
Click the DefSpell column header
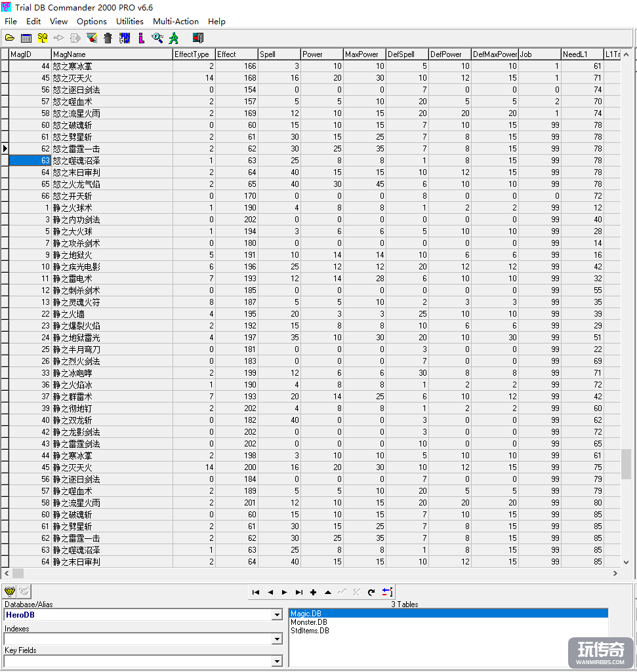(x=407, y=54)
